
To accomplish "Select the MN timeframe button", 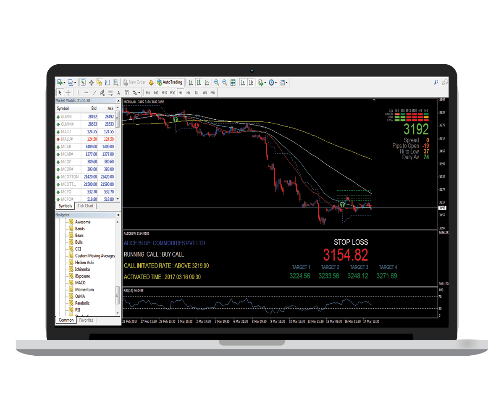I will [213, 93].
